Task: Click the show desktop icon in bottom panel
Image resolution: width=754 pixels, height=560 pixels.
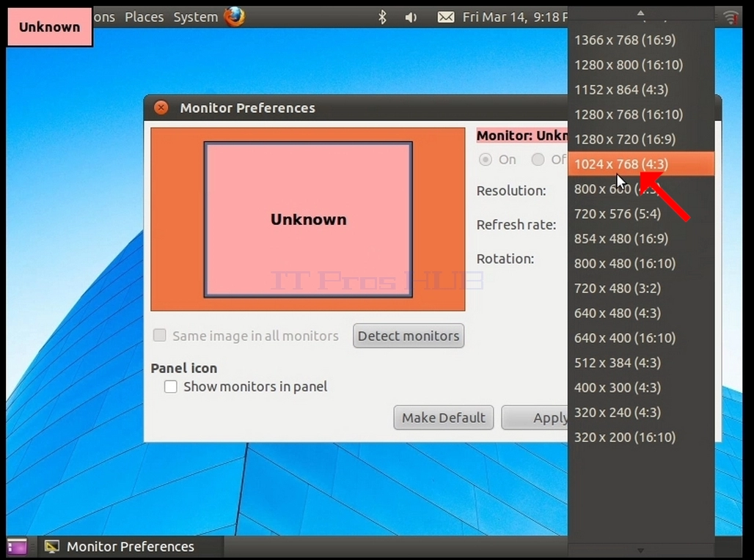Action: pos(17,547)
